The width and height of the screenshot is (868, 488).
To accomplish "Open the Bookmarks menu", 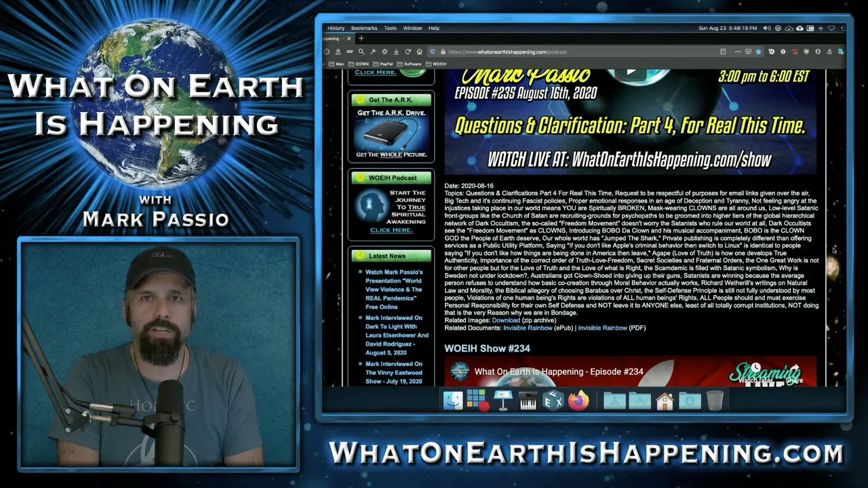I will pyautogui.click(x=364, y=28).
